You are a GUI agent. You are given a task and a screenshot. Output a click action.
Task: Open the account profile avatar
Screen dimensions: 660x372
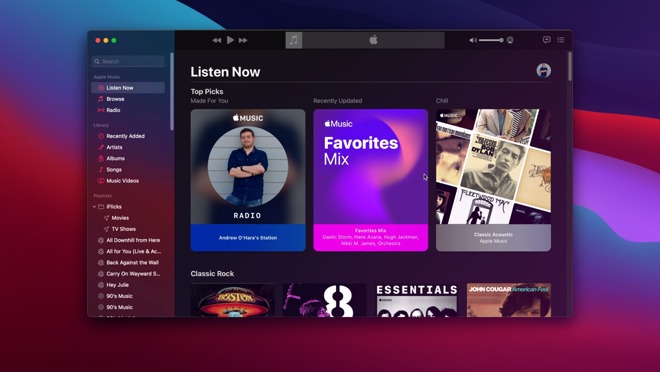[x=543, y=70]
